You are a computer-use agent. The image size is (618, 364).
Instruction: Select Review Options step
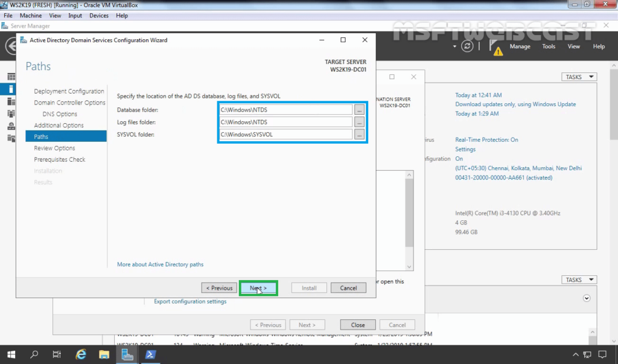point(54,148)
